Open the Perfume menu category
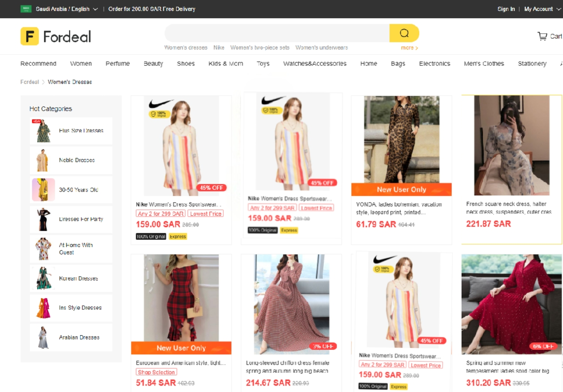Screen dimensions: 563x392 [x=117, y=64]
